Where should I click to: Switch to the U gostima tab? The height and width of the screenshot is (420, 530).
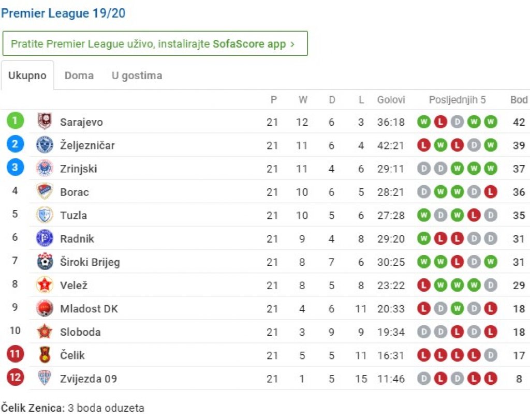point(137,76)
